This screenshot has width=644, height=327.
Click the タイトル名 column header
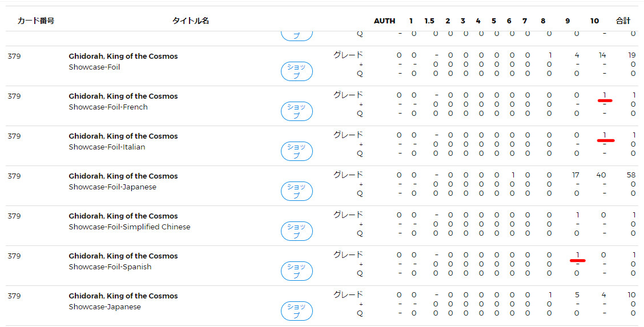coord(191,21)
